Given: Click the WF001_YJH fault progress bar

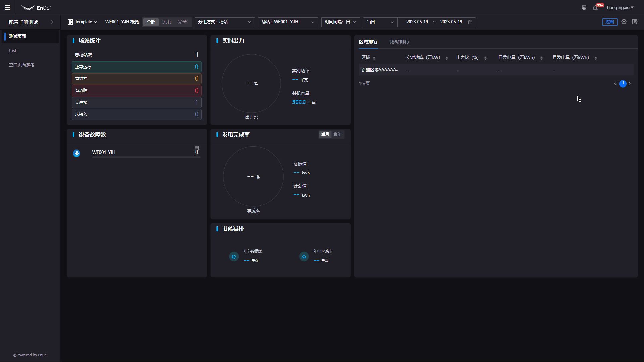Looking at the screenshot, I should (146, 157).
